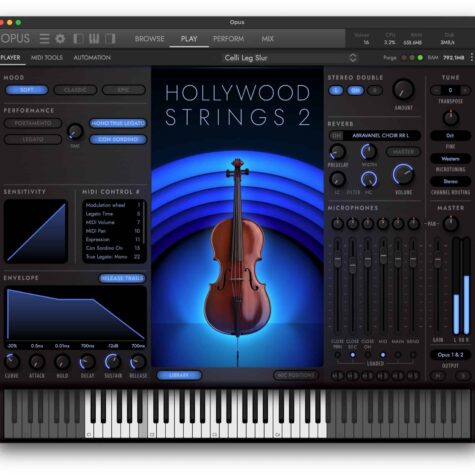Screen dimensions: 475x475
Task: Toggle Mono True Legato
Action: coord(118,123)
